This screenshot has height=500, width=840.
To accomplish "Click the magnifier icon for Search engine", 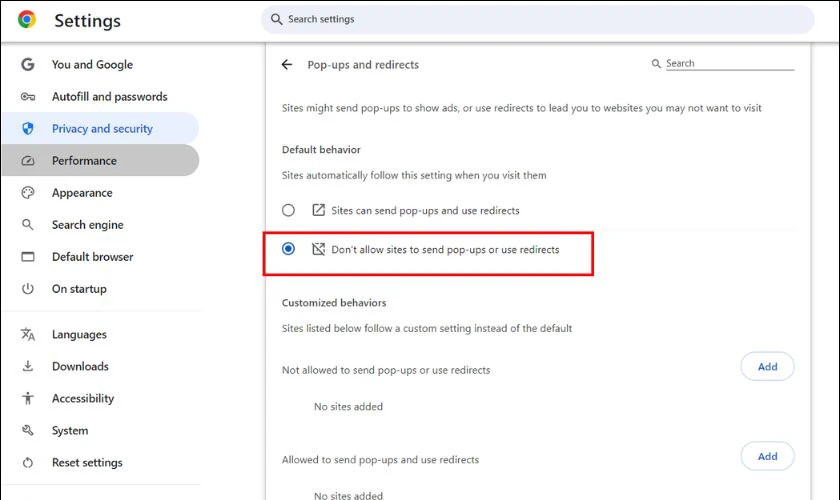I will pos(28,225).
